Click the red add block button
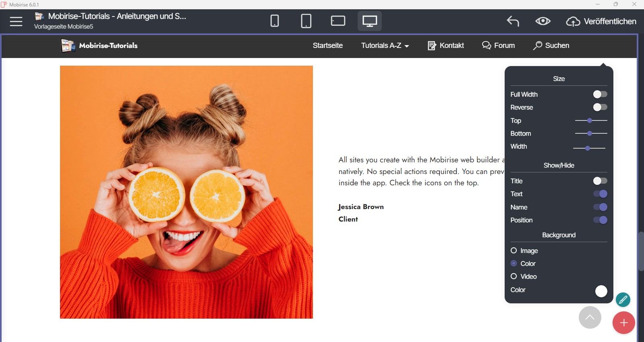The image size is (644, 342). pyautogui.click(x=623, y=323)
